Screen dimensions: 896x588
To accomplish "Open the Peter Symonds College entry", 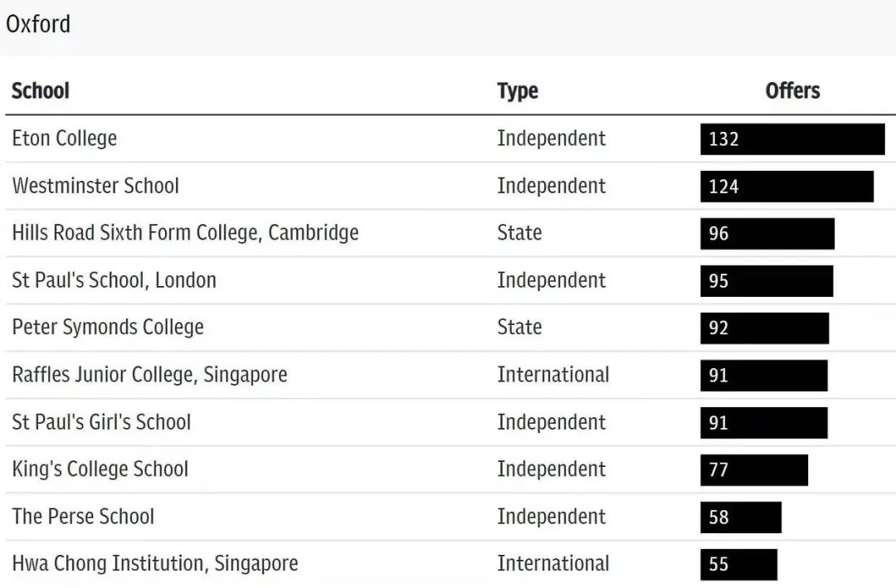I will [x=108, y=328].
